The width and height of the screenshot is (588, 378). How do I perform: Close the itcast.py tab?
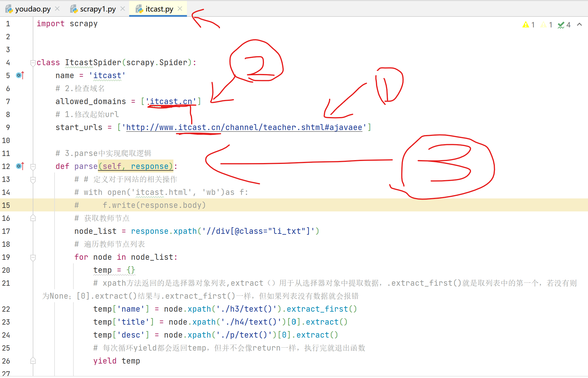tap(180, 9)
